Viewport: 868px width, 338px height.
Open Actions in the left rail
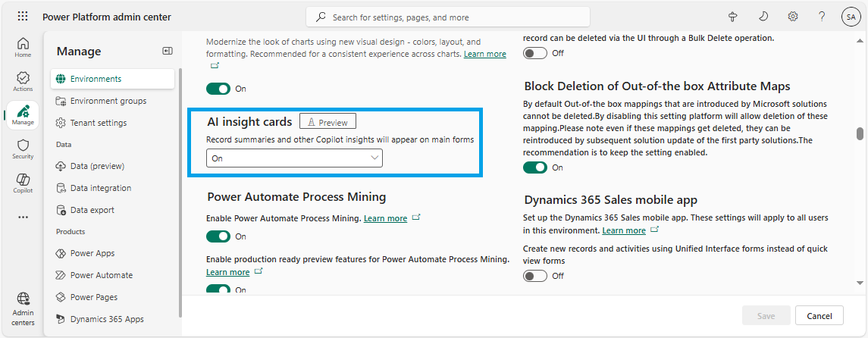point(23,82)
